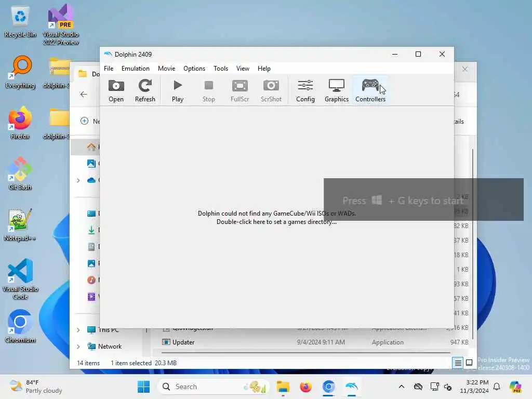
Task: Select Visual Studio 2022 Preview desktop icon
Action: [60, 25]
